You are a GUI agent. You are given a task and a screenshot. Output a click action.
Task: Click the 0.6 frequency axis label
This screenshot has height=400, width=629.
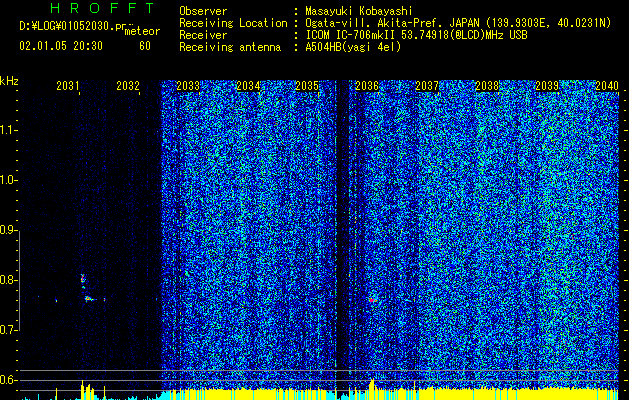coord(8,380)
